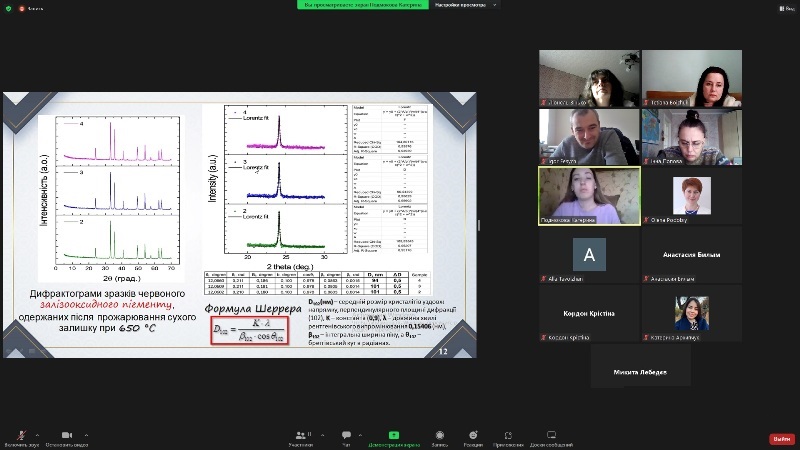Open the Chat panel
Screen dimensions: 800x450
[346, 437]
